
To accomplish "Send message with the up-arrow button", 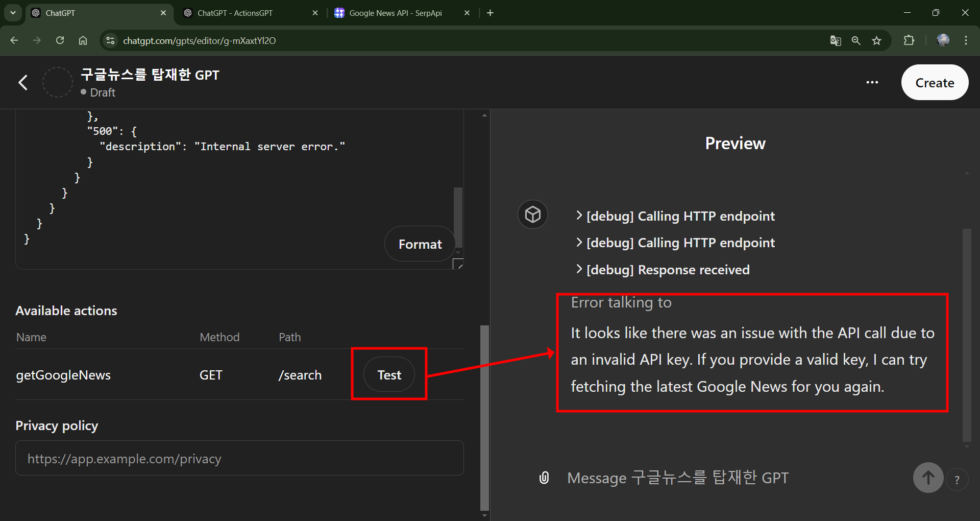I will [928, 478].
